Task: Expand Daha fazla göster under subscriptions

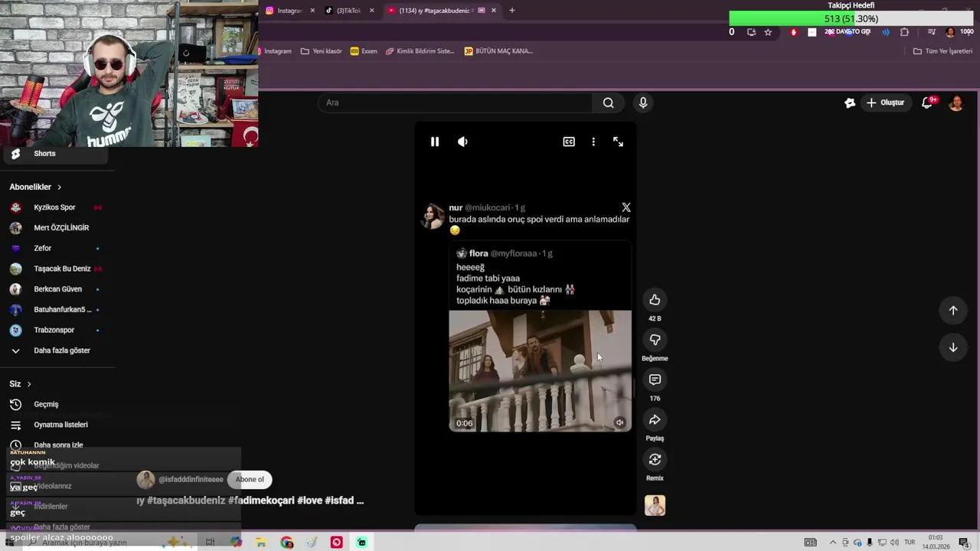Action: coord(55,350)
